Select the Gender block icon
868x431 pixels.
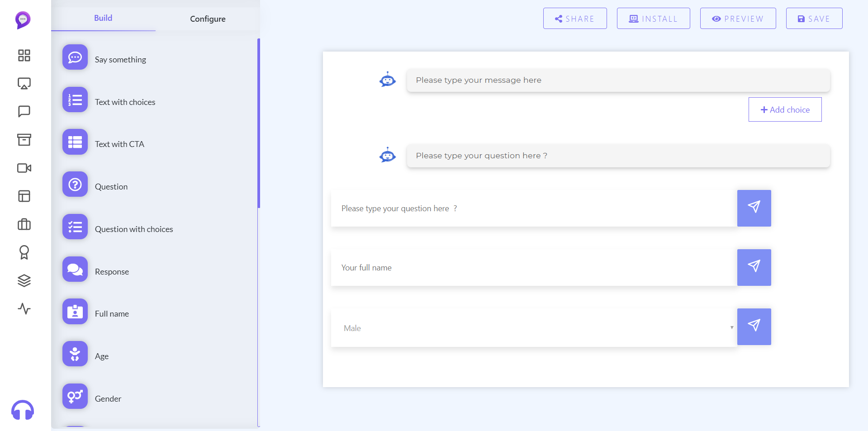click(75, 397)
